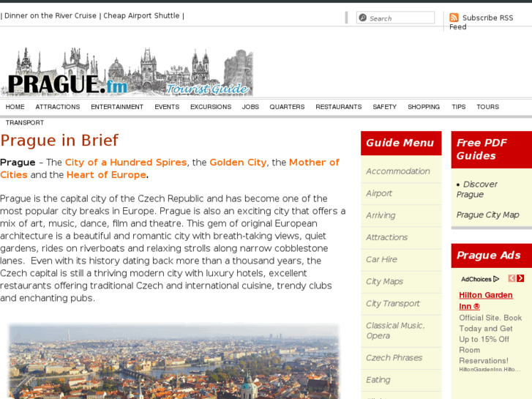This screenshot has width=532, height=399.
Task: Open QUARTERS navigation menu item
Action: tap(287, 107)
